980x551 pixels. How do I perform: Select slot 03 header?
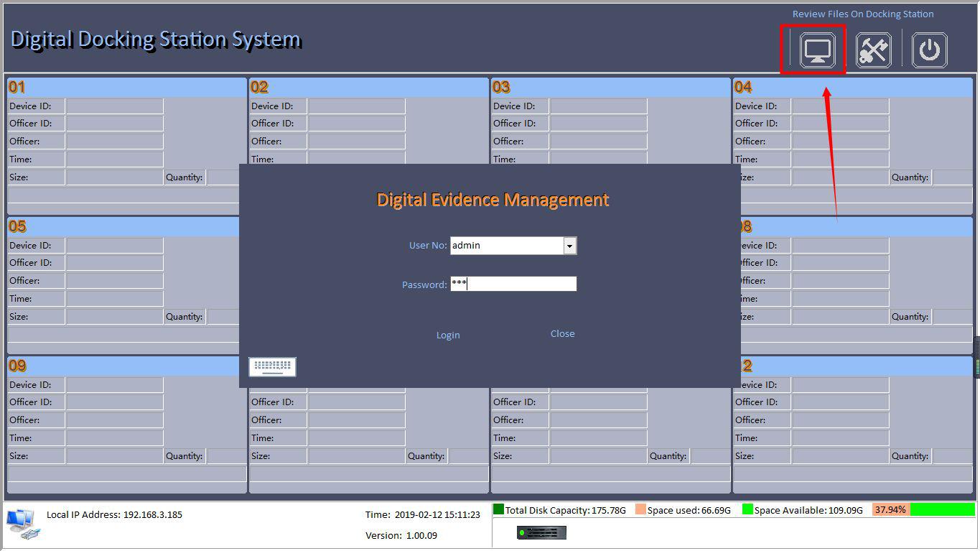point(610,88)
